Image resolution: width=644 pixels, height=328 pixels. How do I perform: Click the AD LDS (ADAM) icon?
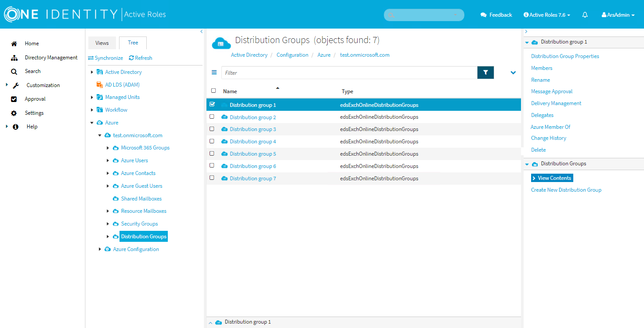point(100,84)
